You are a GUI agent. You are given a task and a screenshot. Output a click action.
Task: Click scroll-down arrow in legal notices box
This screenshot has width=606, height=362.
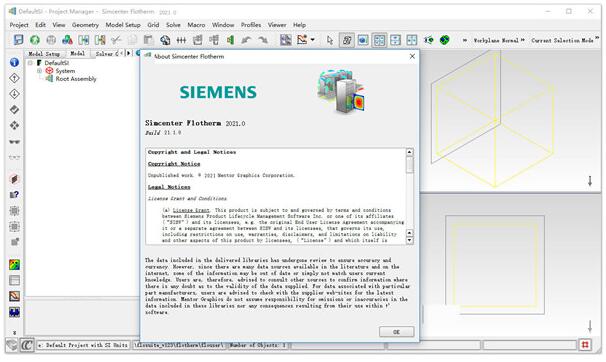[x=410, y=240]
